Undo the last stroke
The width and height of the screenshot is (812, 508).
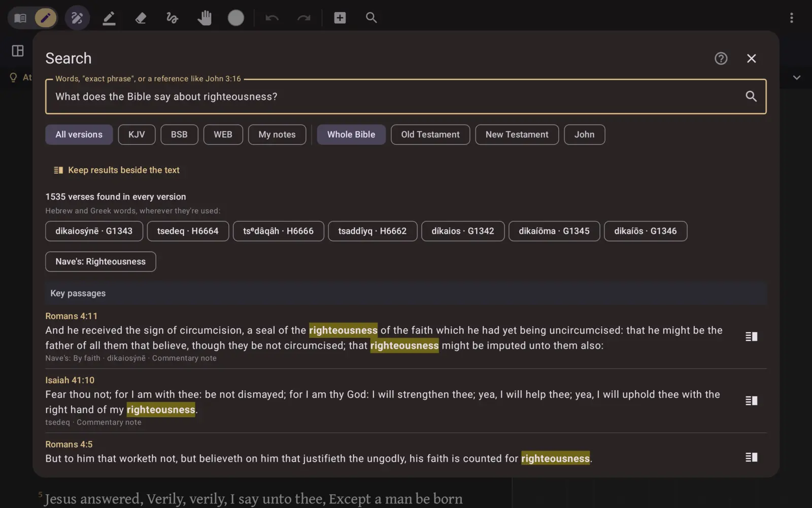[272, 18]
